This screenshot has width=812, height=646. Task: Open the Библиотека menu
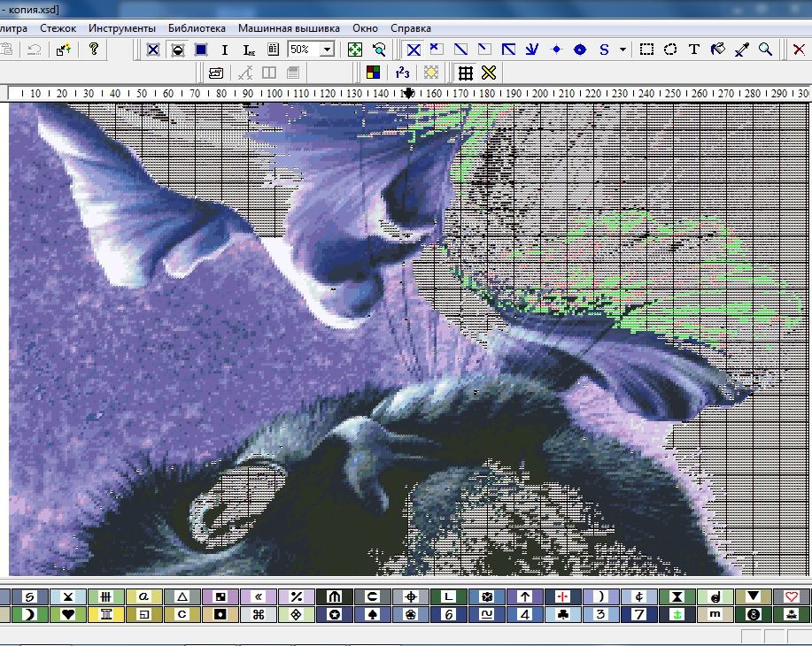coord(197,28)
